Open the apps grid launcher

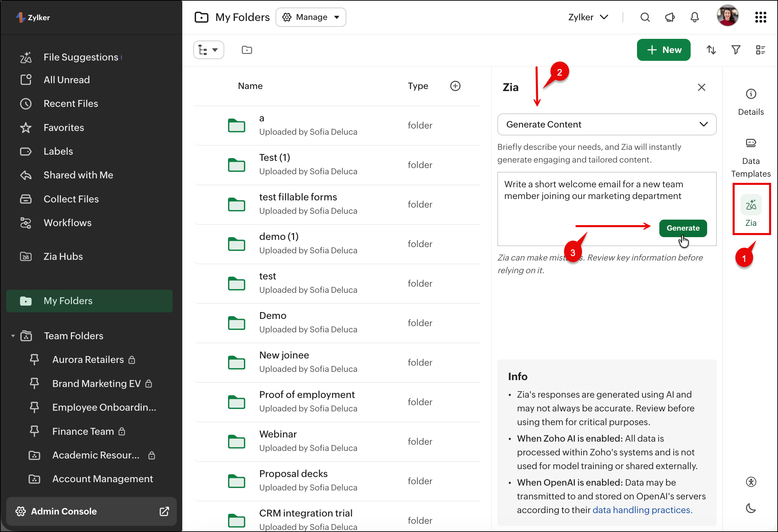[x=760, y=17]
